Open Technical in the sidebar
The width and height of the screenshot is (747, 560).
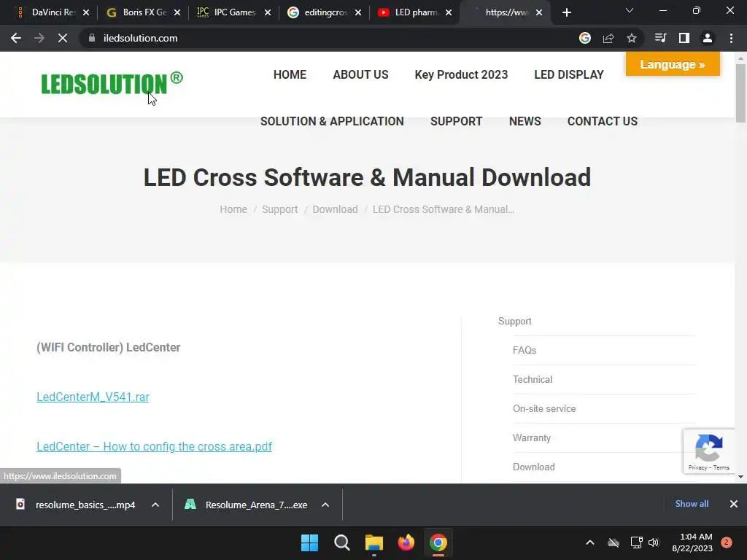(533, 379)
